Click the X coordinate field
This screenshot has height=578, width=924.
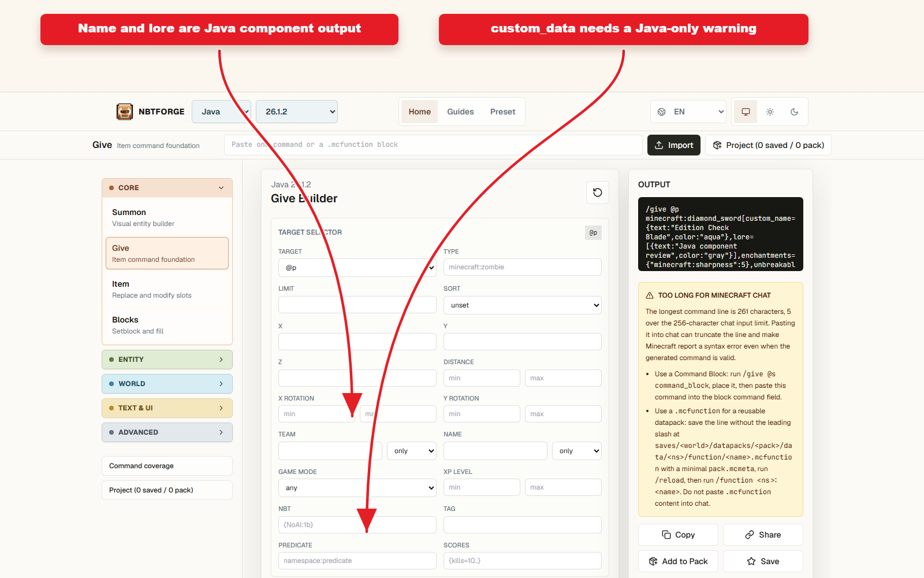(x=357, y=342)
